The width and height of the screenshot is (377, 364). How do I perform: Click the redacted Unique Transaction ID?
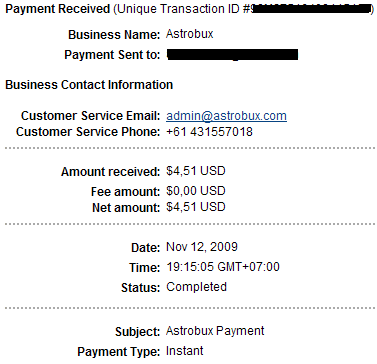310,9
